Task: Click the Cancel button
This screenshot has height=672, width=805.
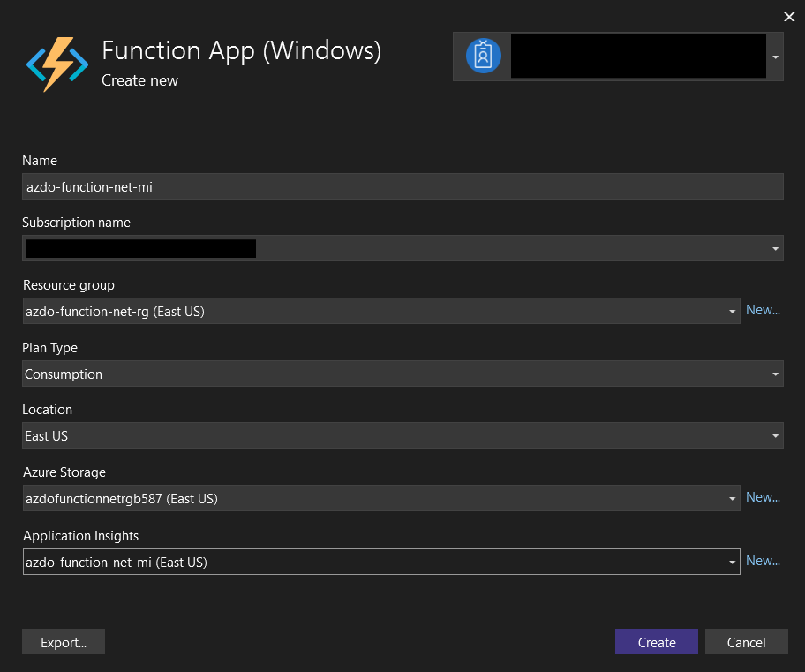Action: click(x=747, y=642)
